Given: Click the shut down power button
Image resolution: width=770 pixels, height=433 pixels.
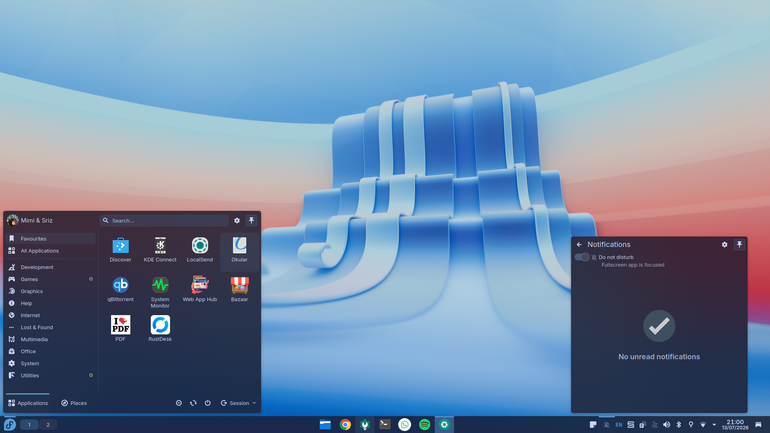Looking at the screenshot, I should 208,403.
